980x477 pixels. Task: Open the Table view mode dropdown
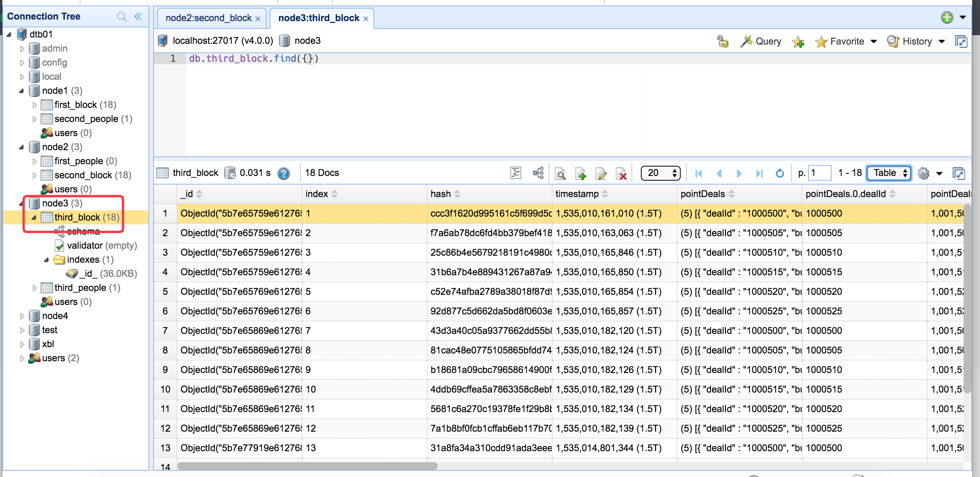point(889,173)
